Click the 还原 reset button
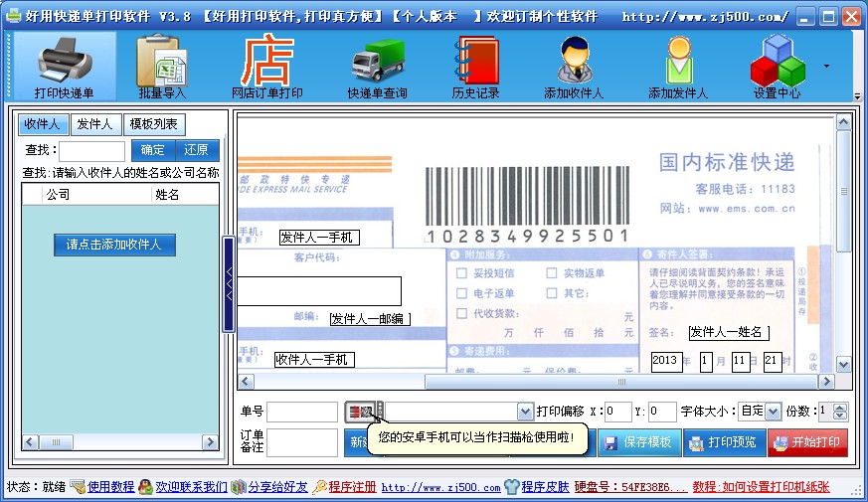Viewport: 868px width, 502px height. click(197, 150)
